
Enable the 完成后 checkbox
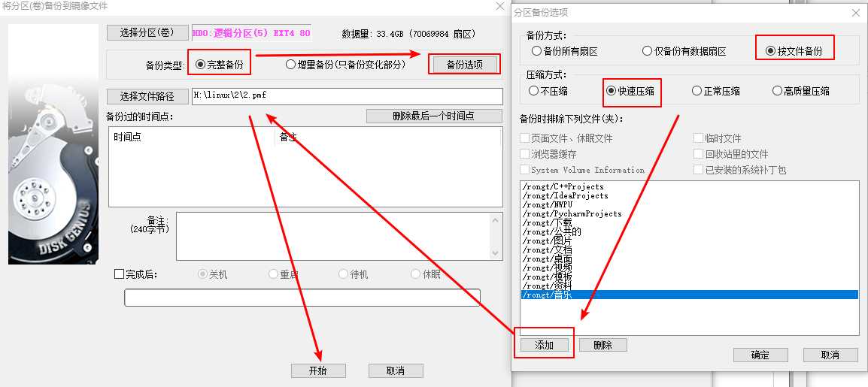click(119, 274)
